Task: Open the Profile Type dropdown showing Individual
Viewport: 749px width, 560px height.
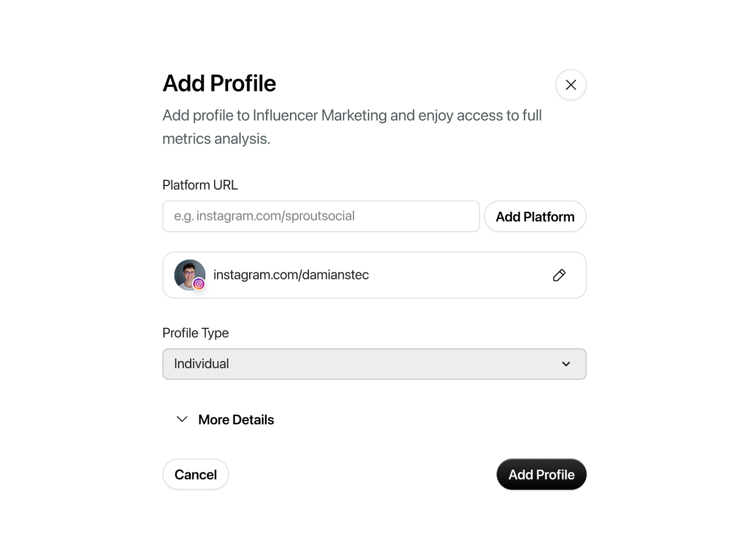Action: coord(373,364)
